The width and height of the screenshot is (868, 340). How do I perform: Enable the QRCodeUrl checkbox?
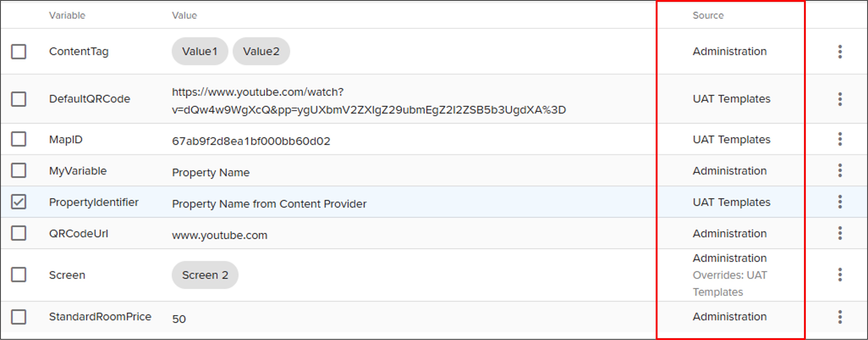19,233
